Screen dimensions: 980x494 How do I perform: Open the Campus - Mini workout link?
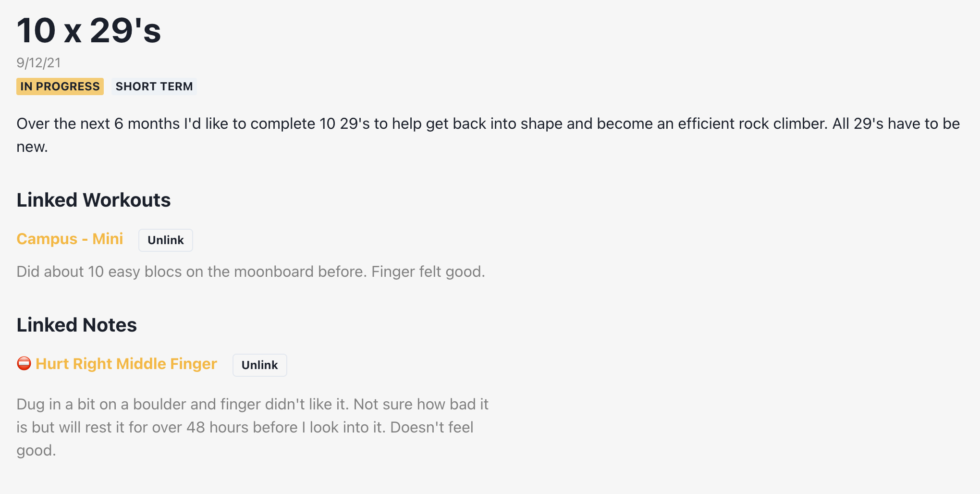70,239
